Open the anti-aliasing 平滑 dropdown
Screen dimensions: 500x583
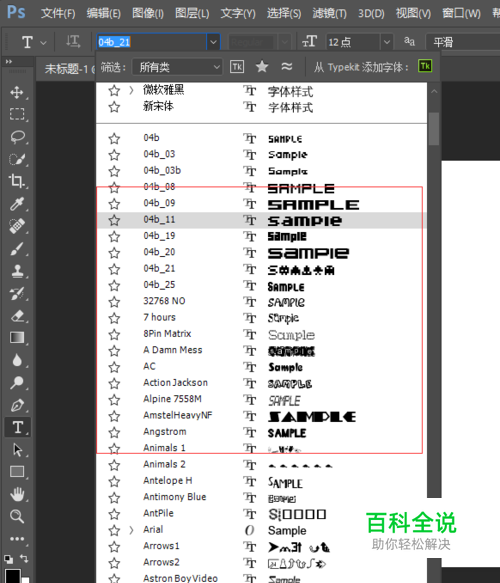[464, 42]
